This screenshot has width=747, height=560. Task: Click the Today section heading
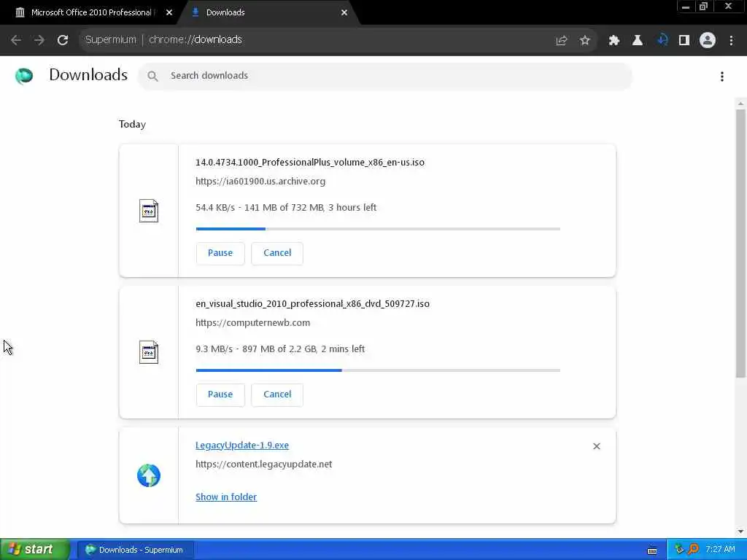click(132, 124)
